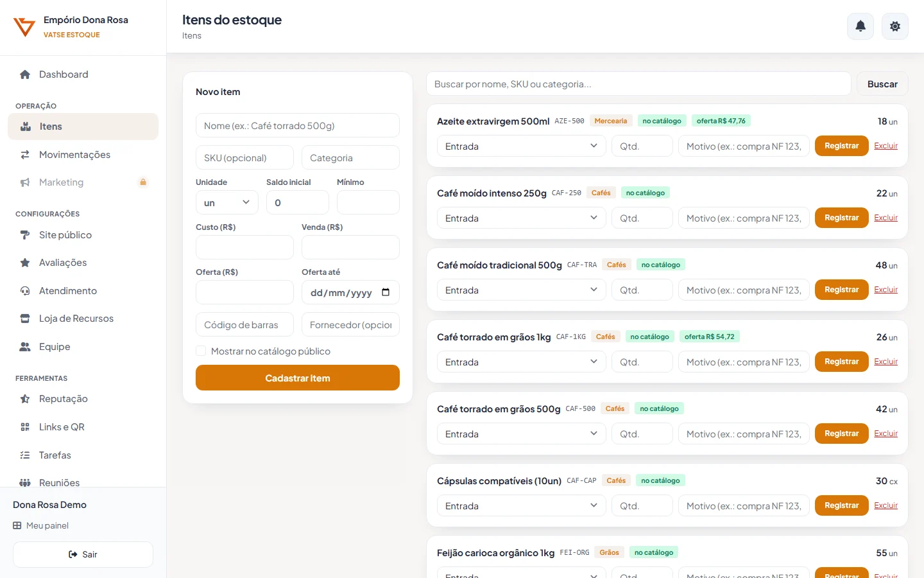Click the Reuniões group icon

pyautogui.click(x=25, y=483)
